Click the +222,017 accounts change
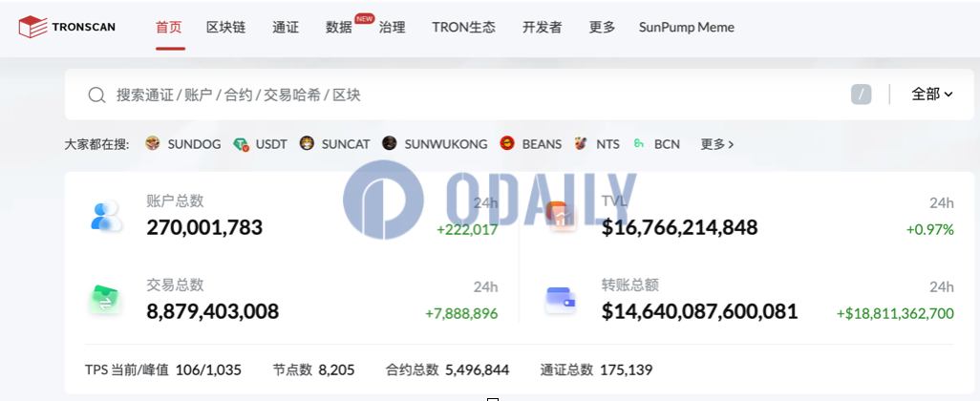Image resolution: width=980 pixels, height=401 pixels. pyautogui.click(x=467, y=230)
